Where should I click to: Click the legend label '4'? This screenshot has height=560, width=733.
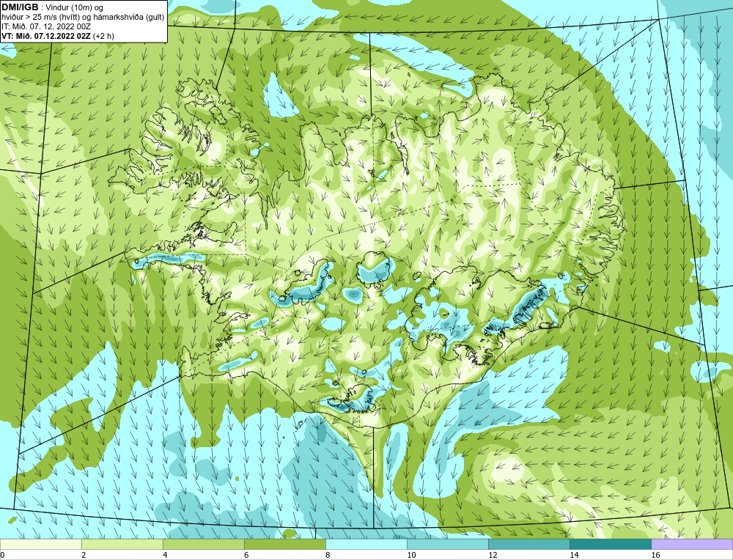(x=165, y=555)
